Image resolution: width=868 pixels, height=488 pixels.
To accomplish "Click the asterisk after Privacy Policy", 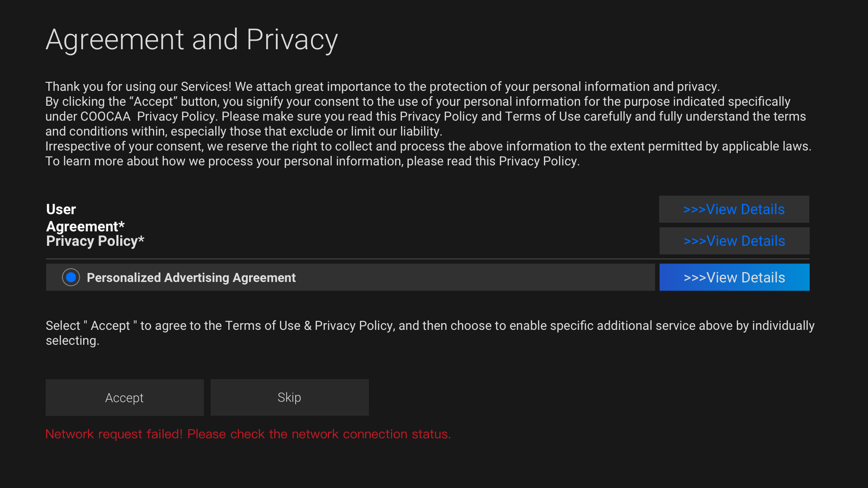I will click(142, 239).
